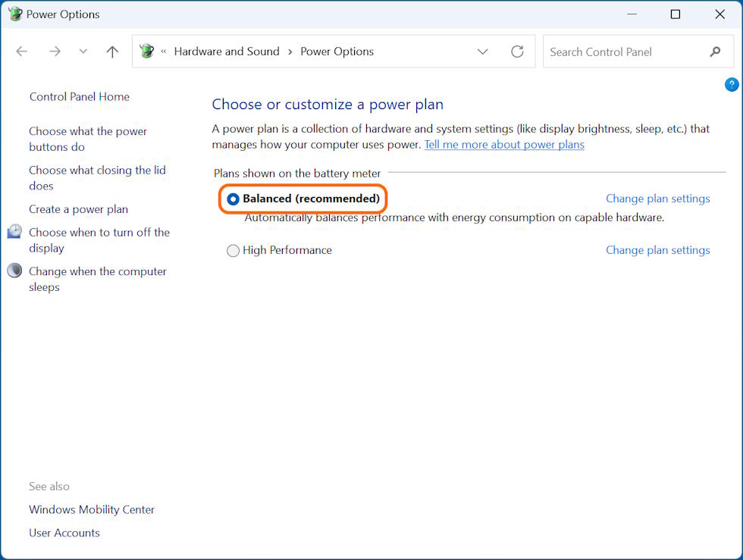Open Windows Mobility Center link
Screen dimensions: 743x560
pos(92,509)
